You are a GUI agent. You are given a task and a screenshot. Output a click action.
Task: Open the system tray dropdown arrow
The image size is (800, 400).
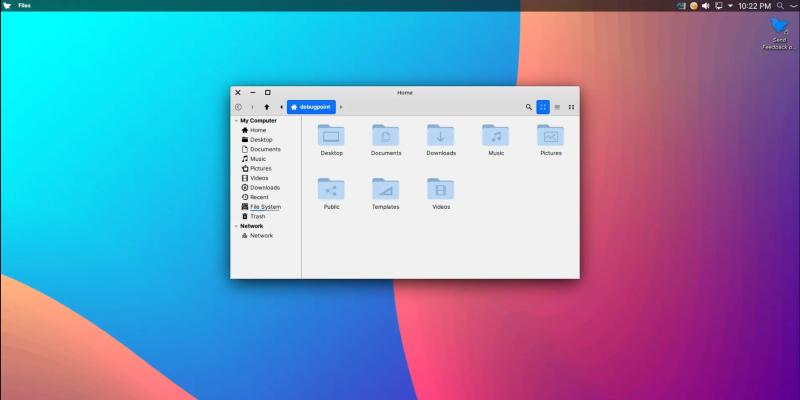pyautogui.click(x=730, y=6)
